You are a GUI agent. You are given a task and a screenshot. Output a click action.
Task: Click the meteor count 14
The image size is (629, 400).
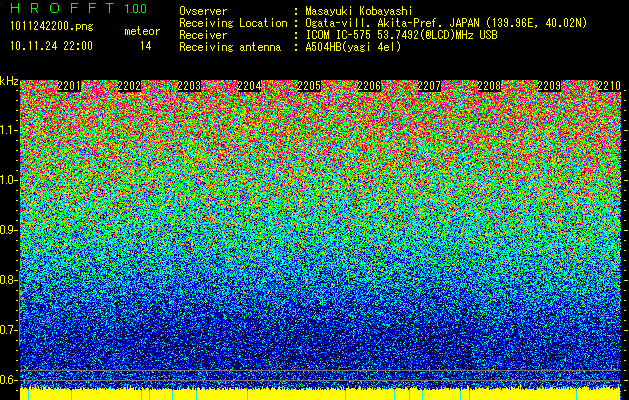click(x=146, y=46)
